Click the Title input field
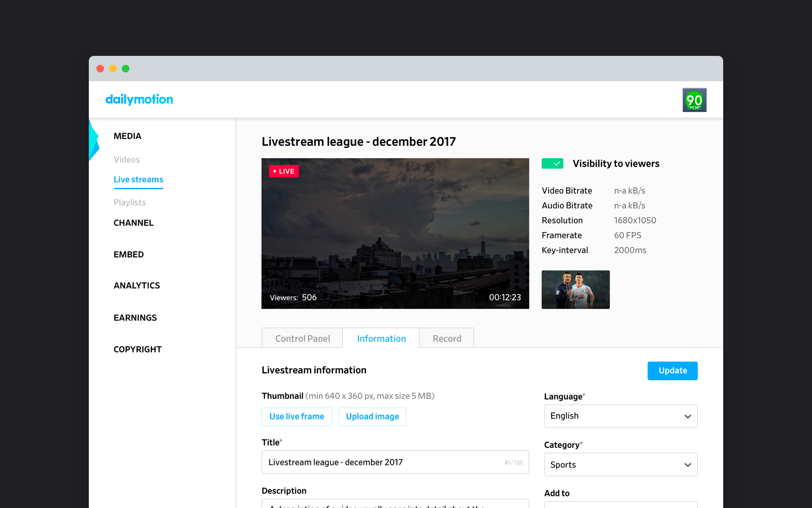 395,462
